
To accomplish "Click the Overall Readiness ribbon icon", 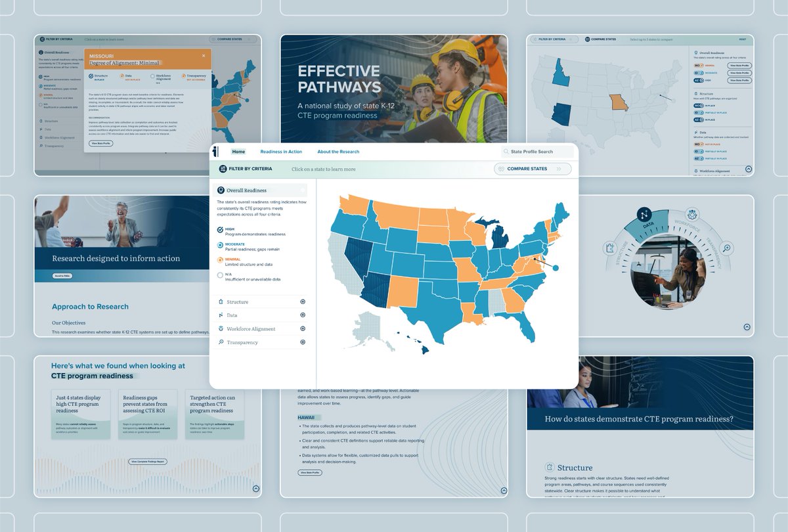I will (x=221, y=190).
